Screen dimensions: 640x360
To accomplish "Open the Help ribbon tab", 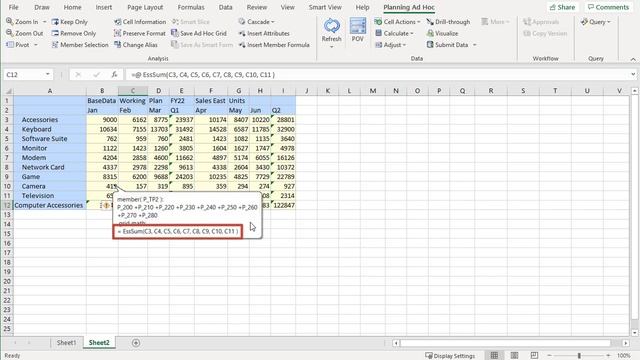I will pyautogui.click(x=362, y=7).
